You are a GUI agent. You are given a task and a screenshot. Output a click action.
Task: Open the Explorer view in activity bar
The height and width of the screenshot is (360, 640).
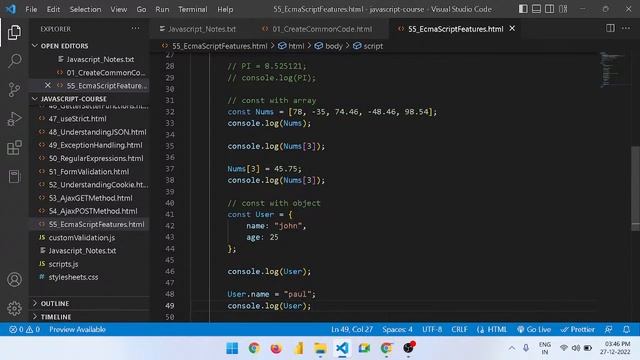click(x=14, y=32)
